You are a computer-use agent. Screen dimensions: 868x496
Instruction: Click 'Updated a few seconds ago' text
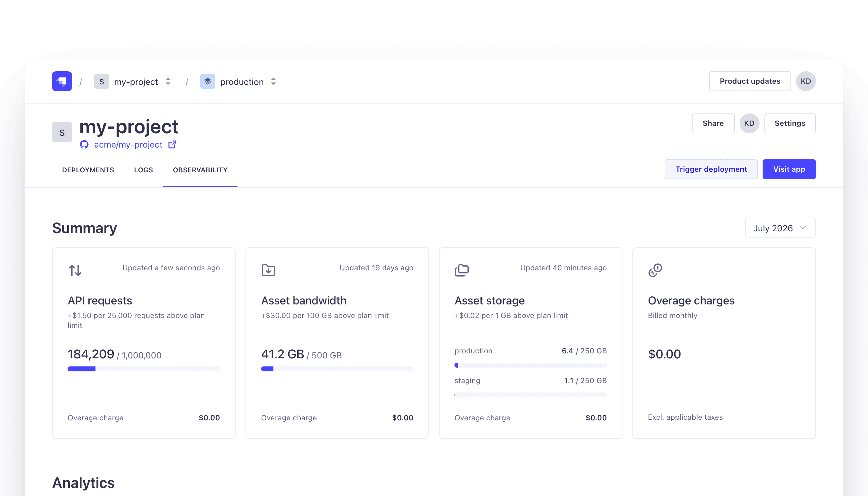point(171,268)
